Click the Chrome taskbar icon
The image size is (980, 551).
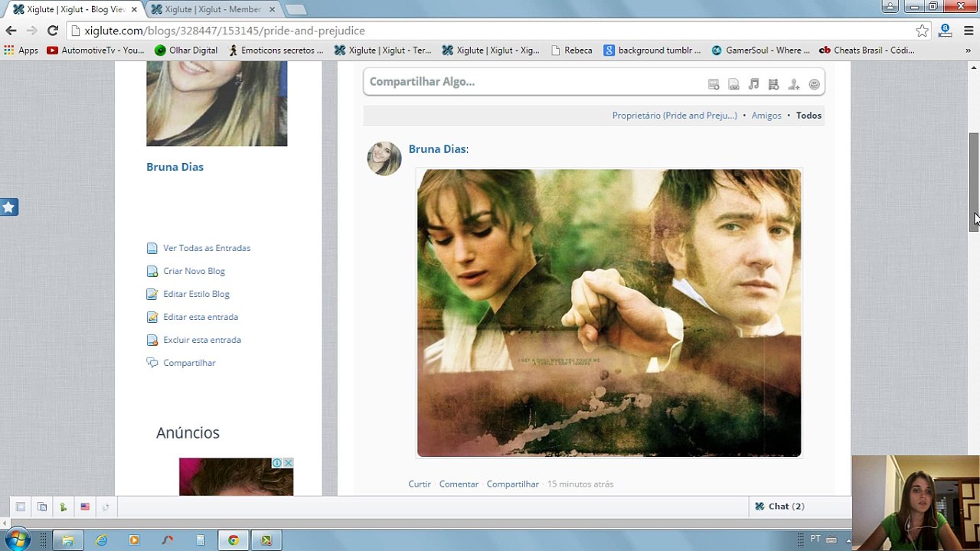233,540
